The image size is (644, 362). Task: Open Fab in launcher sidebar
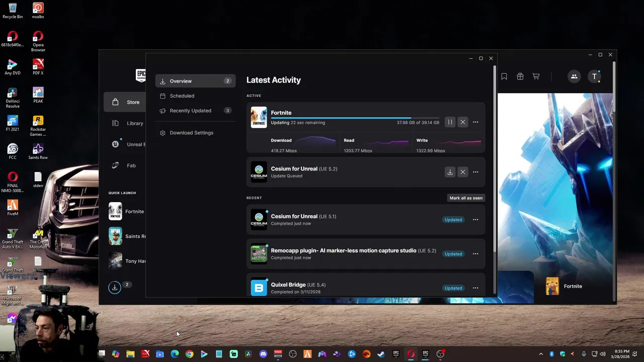(125, 165)
